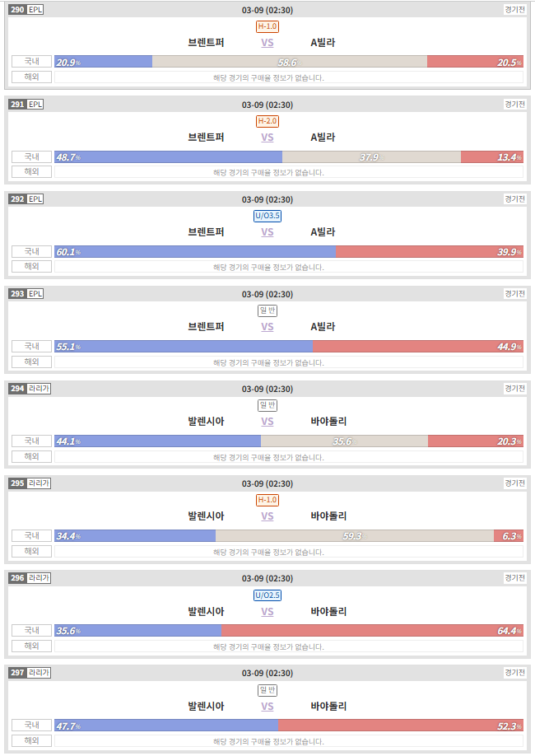Select the H-1.0 badge in match 295

[267, 500]
